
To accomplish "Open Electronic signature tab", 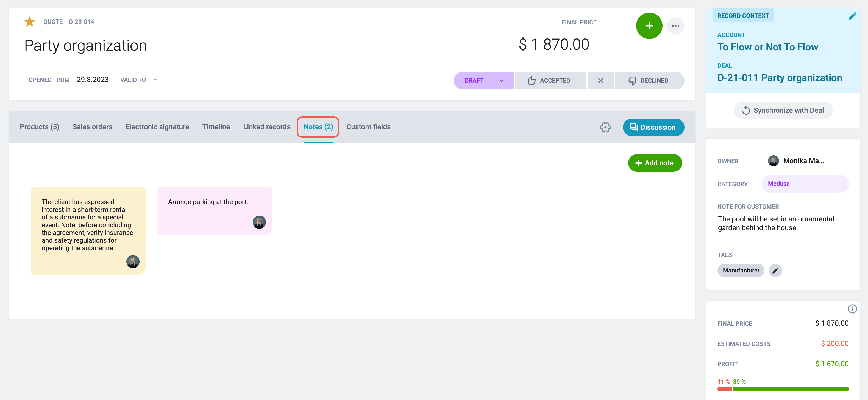I will pos(157,127).
